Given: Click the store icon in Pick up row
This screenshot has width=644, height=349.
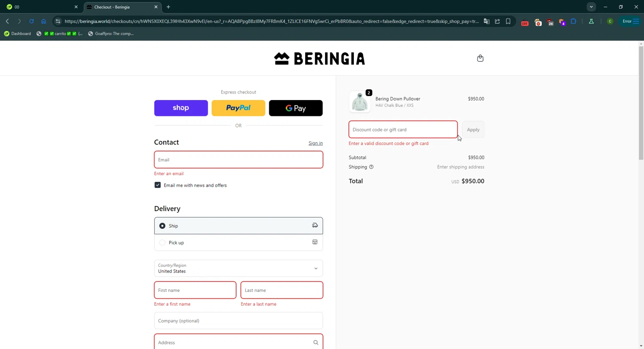Looking at the screenshot, I should point(315,242).
